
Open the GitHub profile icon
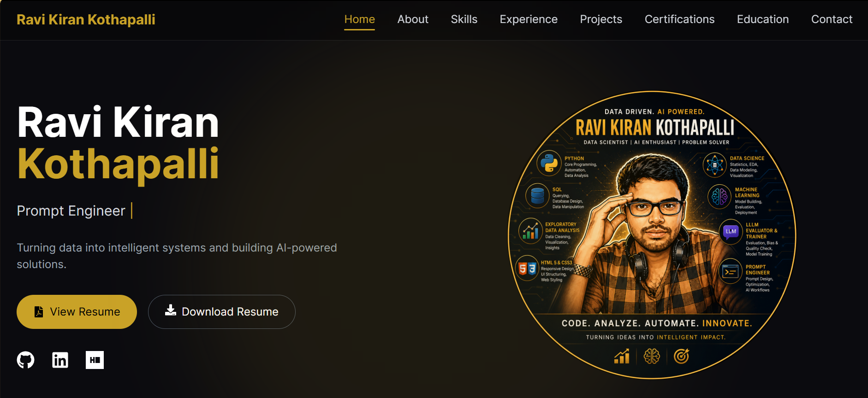click(26, 360)
